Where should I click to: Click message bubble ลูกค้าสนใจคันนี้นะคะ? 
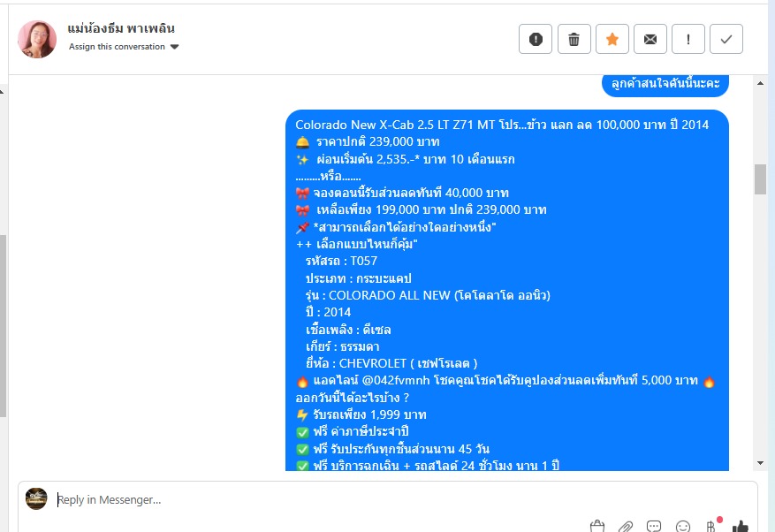pyautogui.click(x=665, y=84)
